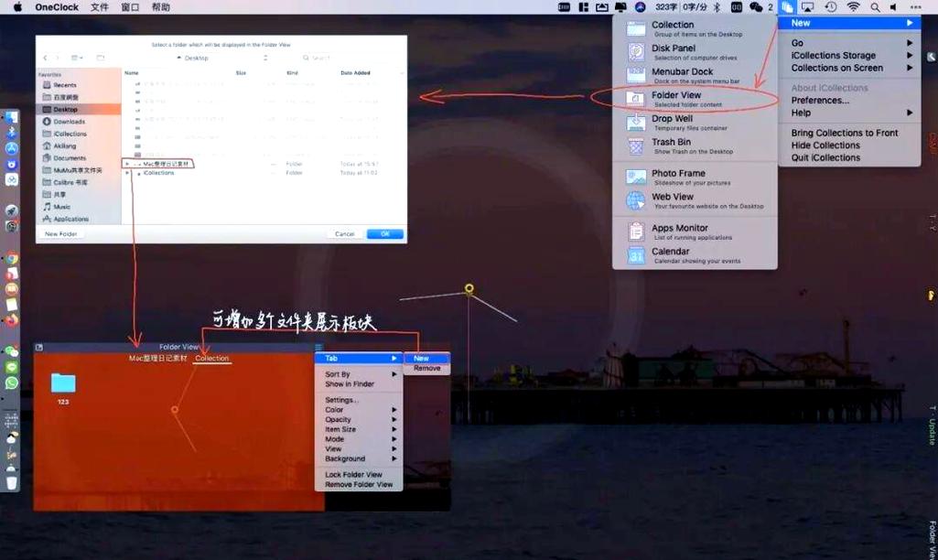Click the Wi-Fi status icon
938x560 pixels.
pos(853,7)
